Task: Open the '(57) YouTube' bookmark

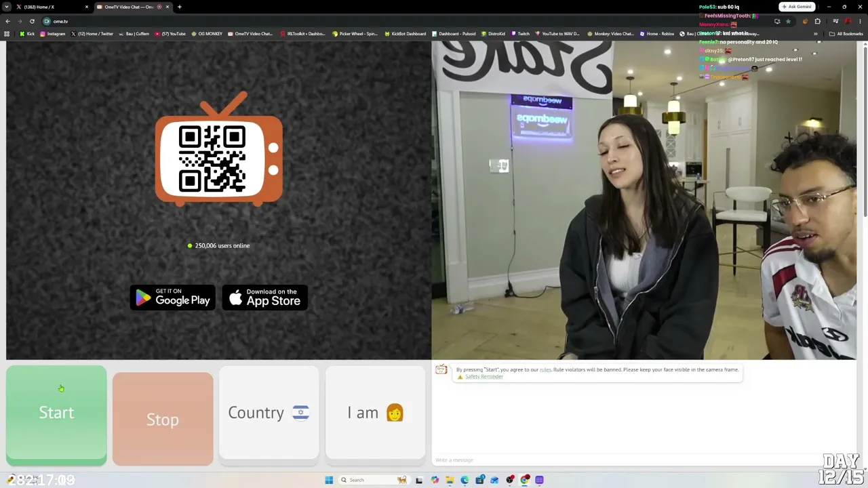Action: 170,34
